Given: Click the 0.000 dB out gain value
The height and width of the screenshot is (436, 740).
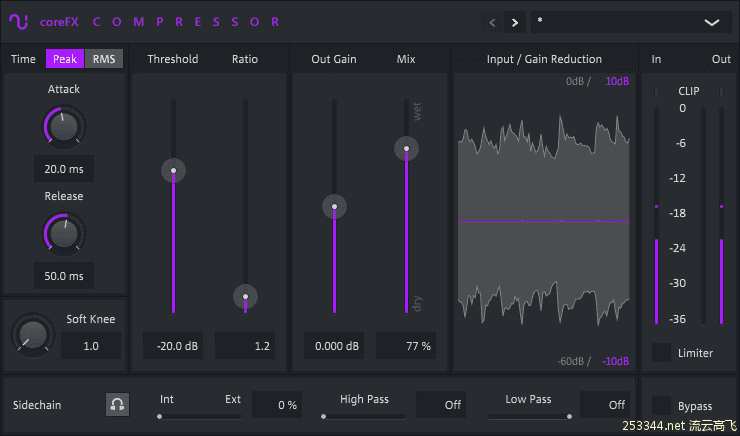Looking at the screenshot, I should click(x=334, y=346).
